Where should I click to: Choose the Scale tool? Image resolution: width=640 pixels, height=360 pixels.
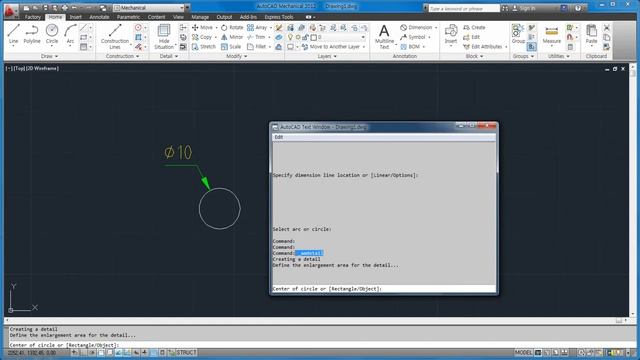(x=231, y=47)
